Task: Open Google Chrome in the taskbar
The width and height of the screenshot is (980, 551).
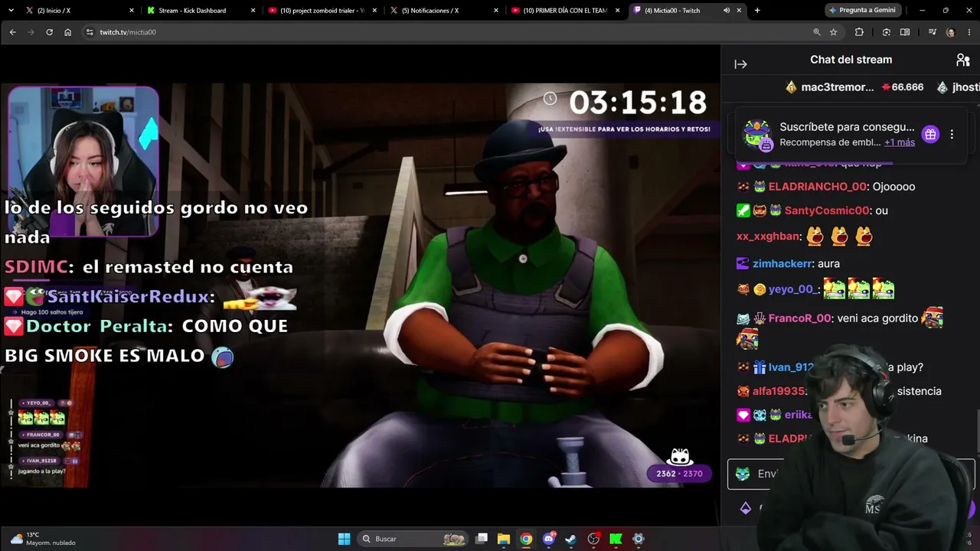Action: pyautogui.click(x=526, y=539)
